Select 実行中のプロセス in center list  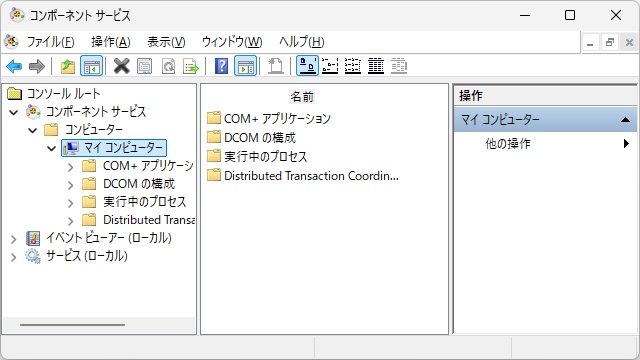265,157
